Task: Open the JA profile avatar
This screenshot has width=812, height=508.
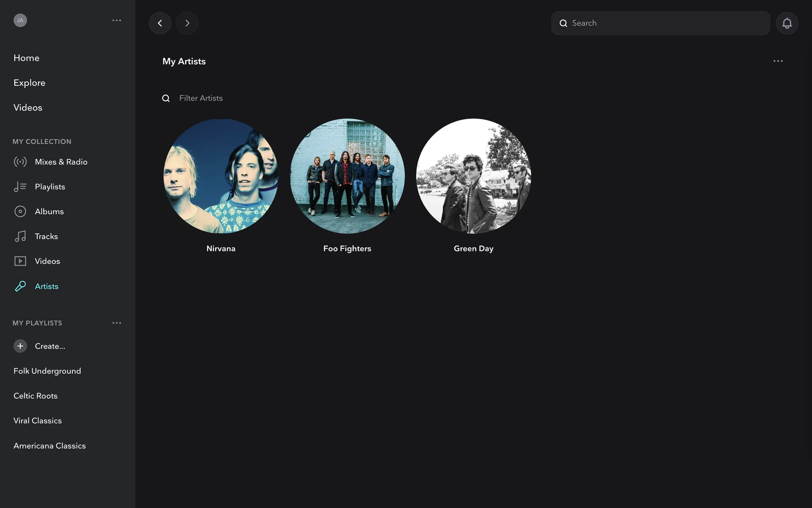Action: pyautogui.click(x=20, y=20)
